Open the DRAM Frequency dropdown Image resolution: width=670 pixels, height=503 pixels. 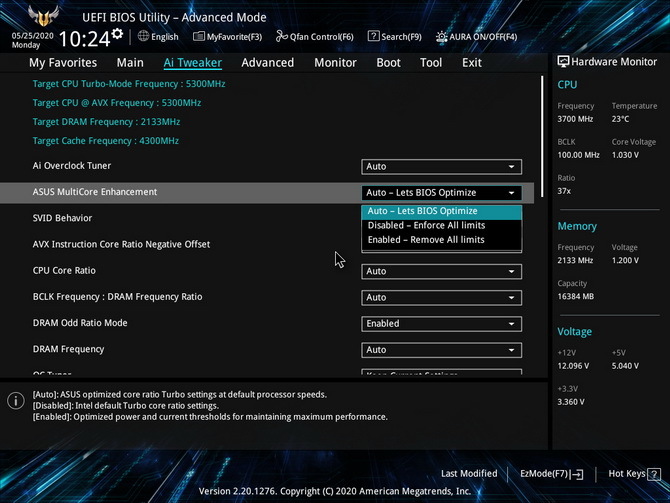(441, 350)
